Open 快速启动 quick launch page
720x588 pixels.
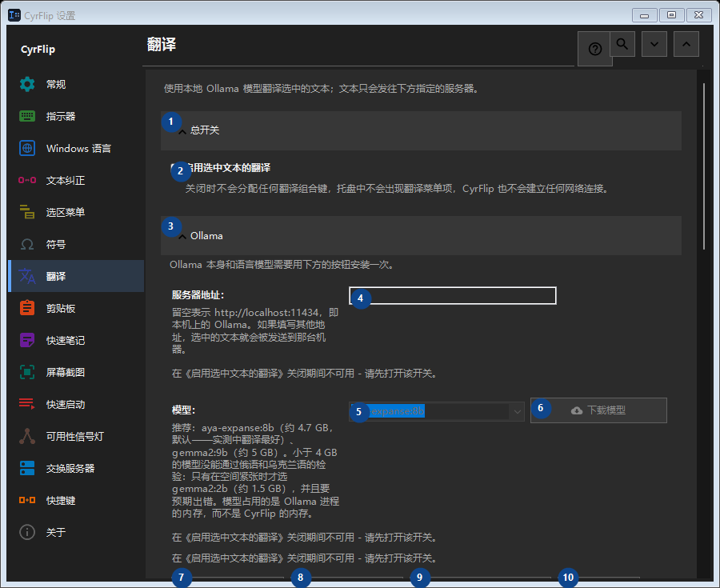[x=76, y=404]
